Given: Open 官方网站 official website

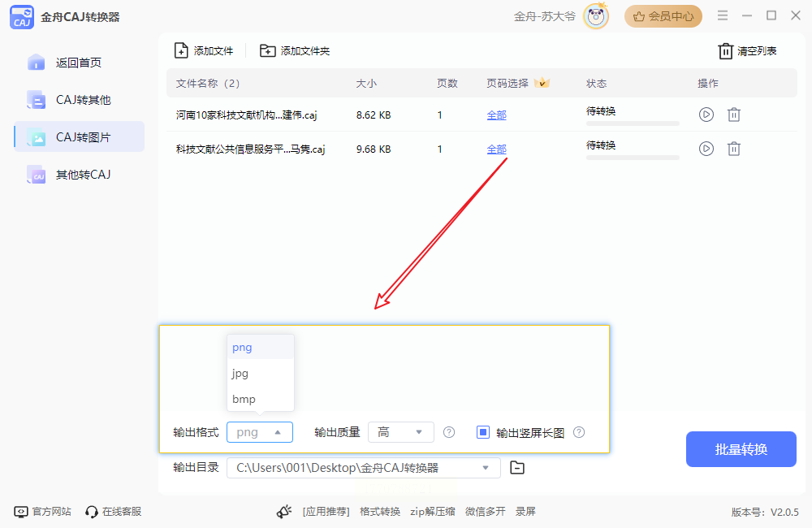Looking at the screenshot, I should pos(42,512).
